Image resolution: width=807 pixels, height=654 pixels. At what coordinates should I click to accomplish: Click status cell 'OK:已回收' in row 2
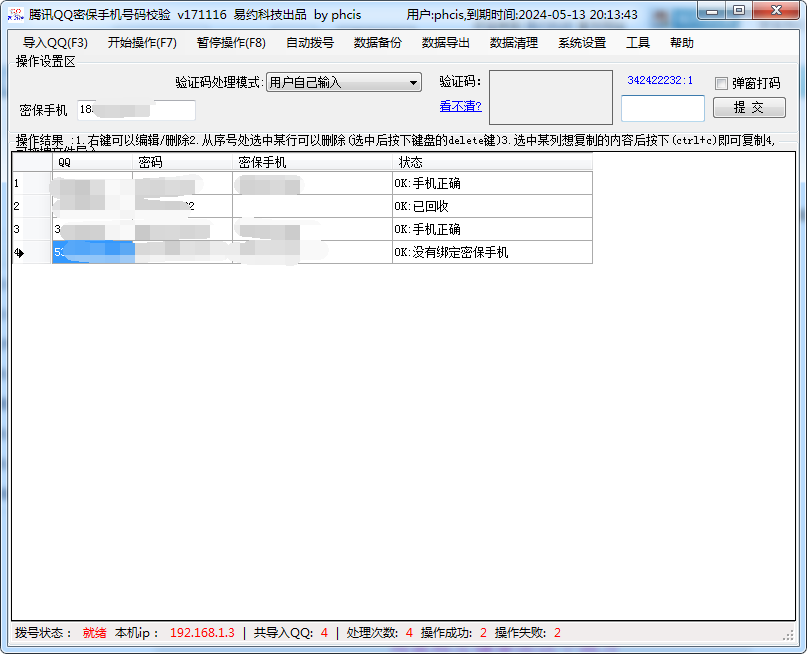[493, 206]
